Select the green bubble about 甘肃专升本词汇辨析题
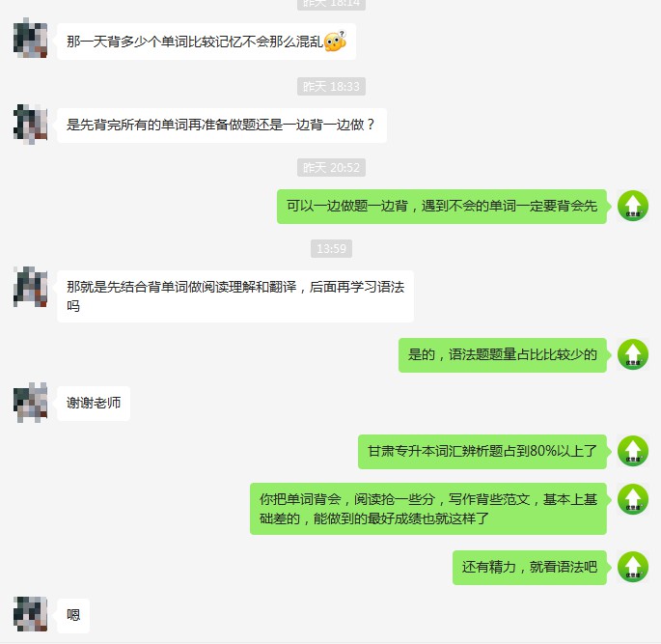Image resolution: width=661 pixels, height=644 pixels. (x=482, y=452)
